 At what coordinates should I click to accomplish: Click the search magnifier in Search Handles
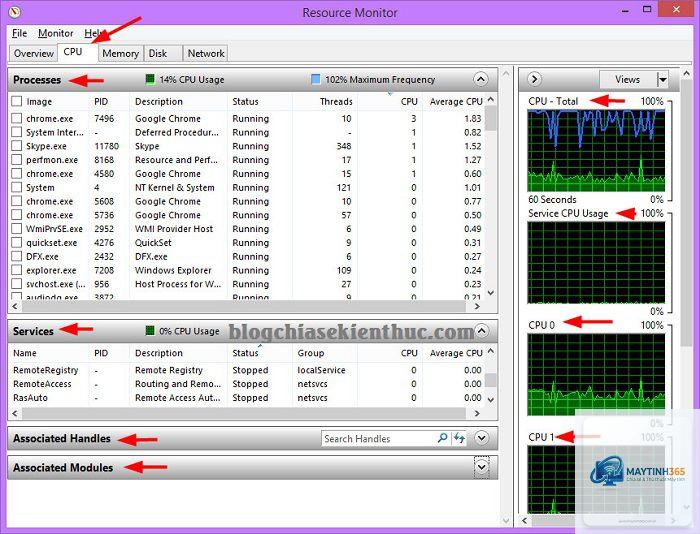click(442, 438)
